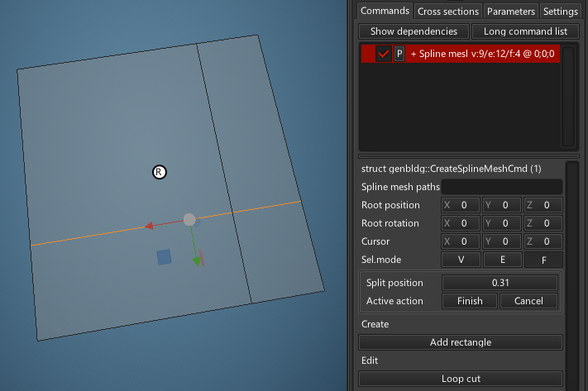Screen dimensions: 588x391
Task: Click the Cursor X field
Action: coord(461,241)
